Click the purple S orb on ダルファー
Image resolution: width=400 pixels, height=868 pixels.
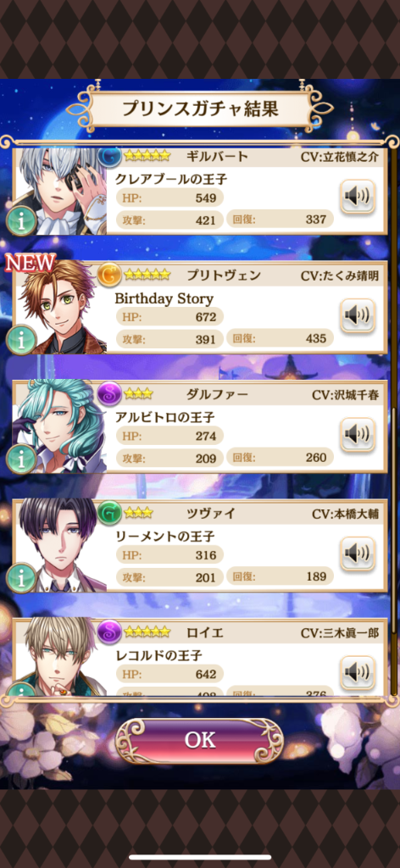click(109, 393)
